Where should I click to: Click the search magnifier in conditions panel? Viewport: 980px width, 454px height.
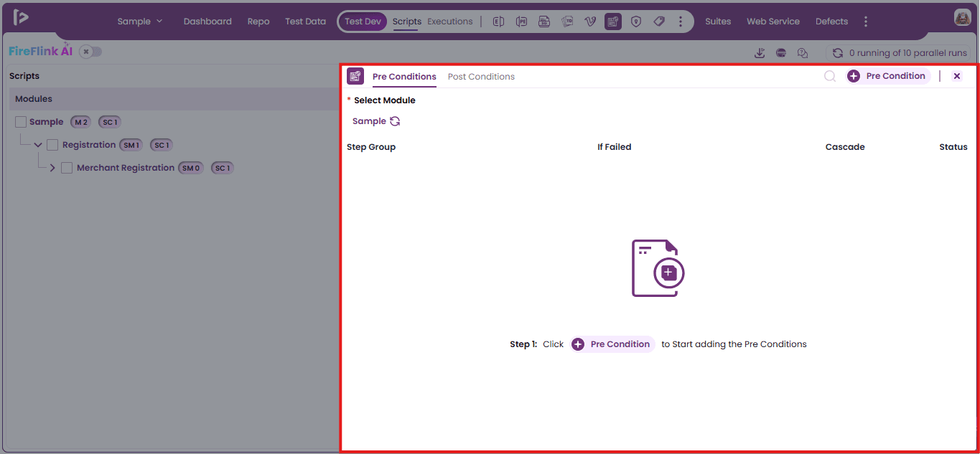point(830,76)
